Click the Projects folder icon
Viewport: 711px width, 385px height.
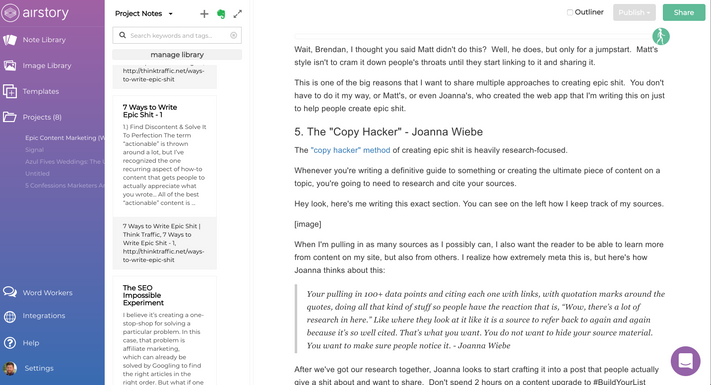pos(10,117)
